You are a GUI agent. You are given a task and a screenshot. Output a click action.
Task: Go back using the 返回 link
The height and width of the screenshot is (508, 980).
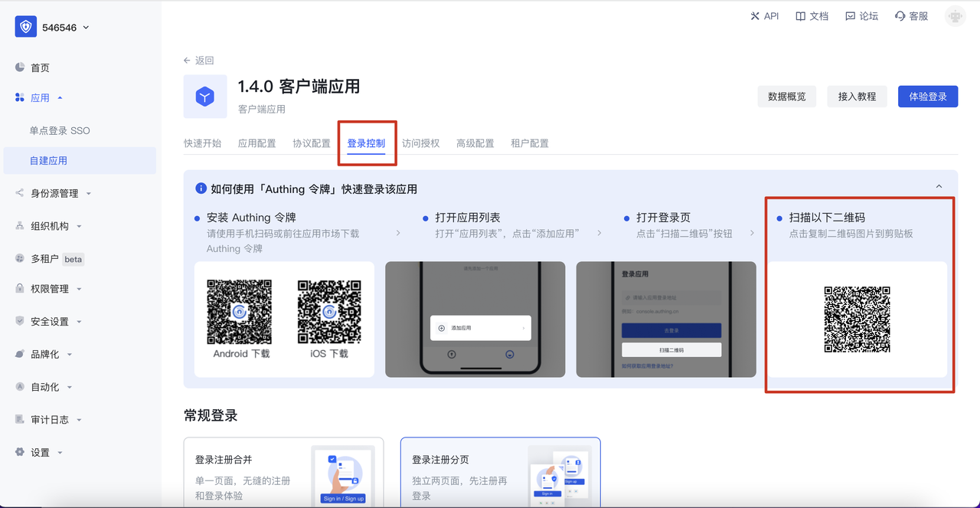(x=199, y=60)
